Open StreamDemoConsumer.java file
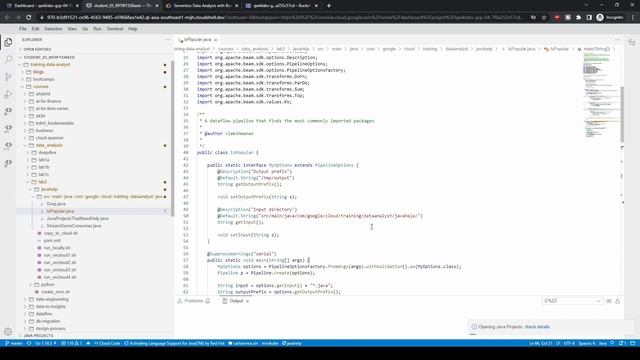Screen dimensions: 640x360 pos(73,226)
